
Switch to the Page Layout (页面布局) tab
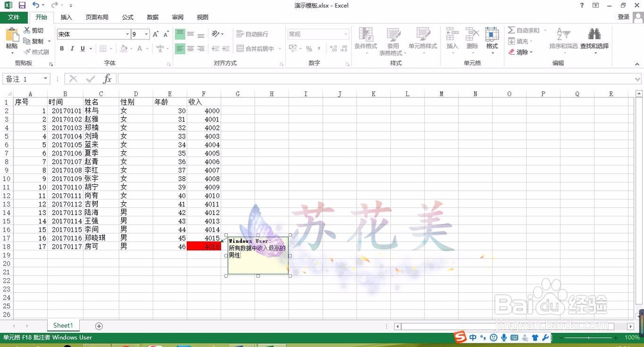(97, 17)
